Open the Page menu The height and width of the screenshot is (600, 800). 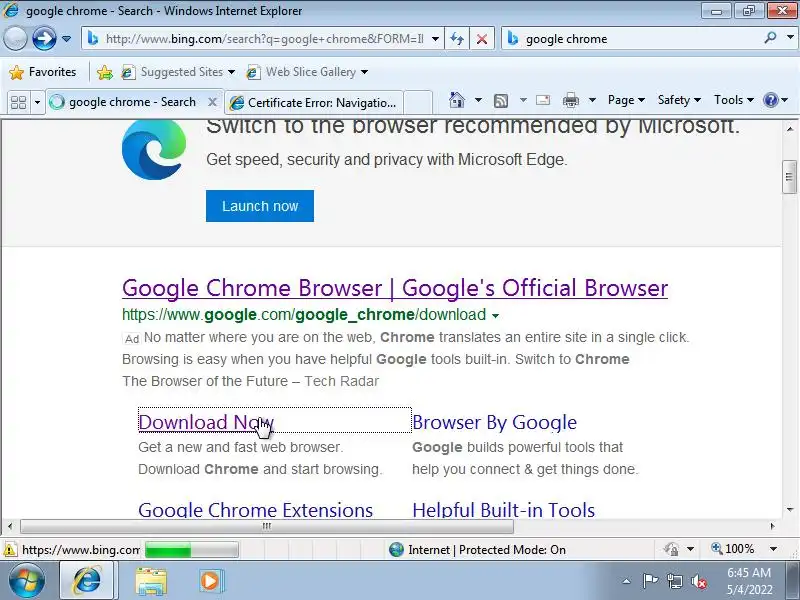pos(626,100)
